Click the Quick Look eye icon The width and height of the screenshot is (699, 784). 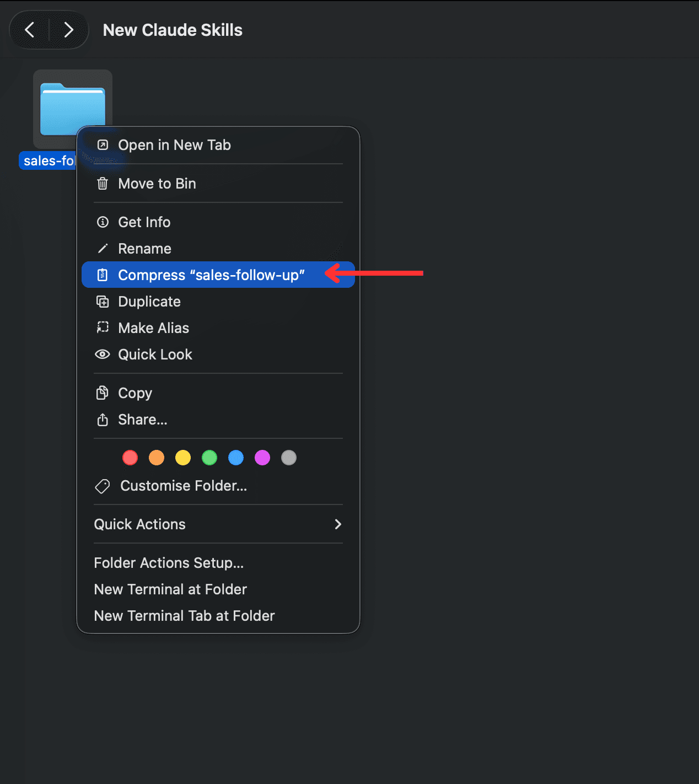point(103,355)
